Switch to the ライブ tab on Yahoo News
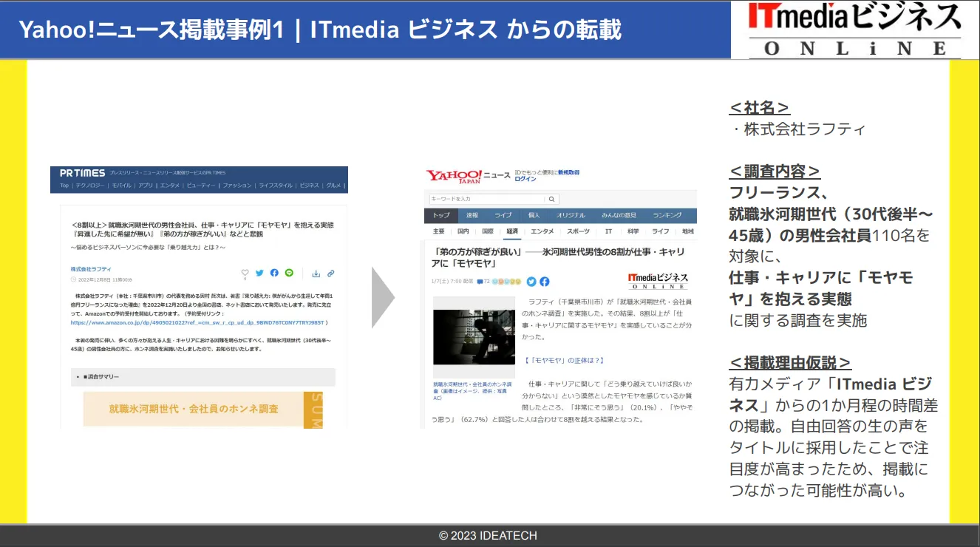The image size is (980, 547). pos(503,215)
